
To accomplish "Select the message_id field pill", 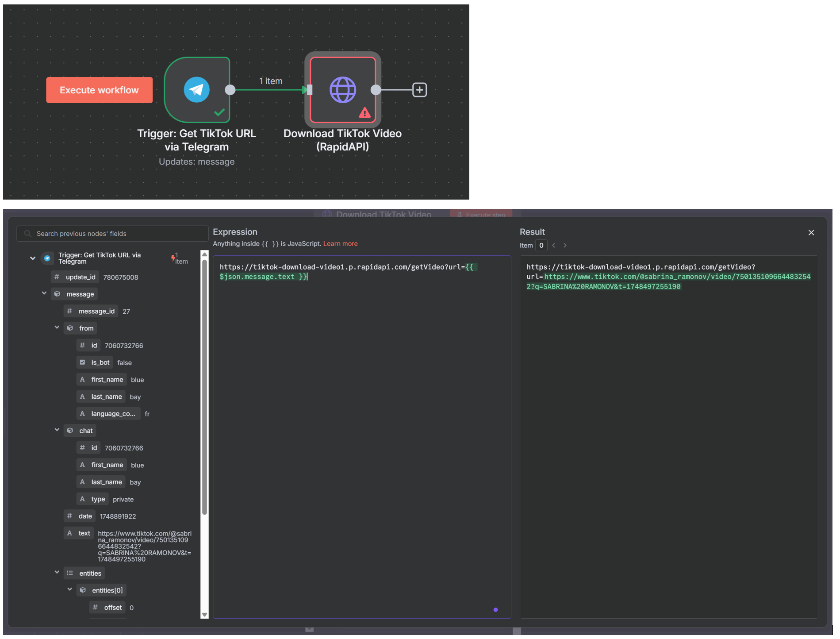I will point(91,311).
